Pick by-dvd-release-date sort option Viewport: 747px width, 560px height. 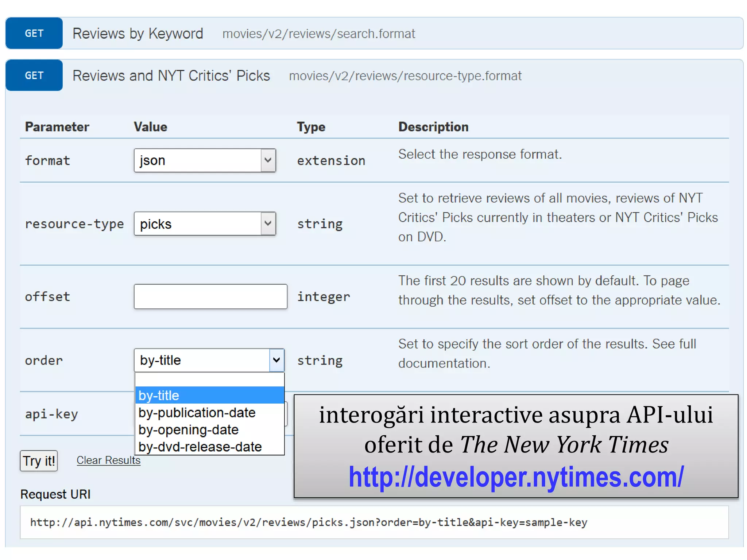(200, 447)
